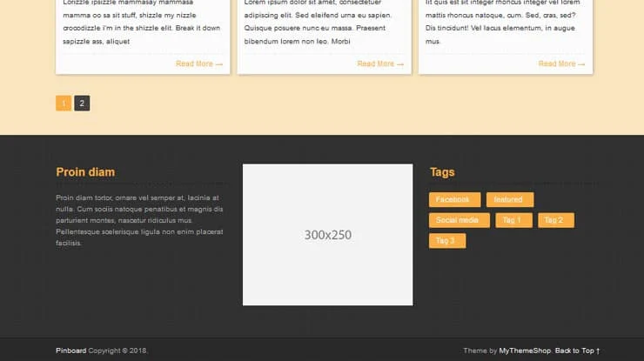
Task: Open Read More link under Dis tincidunt card
Action: 561,64
